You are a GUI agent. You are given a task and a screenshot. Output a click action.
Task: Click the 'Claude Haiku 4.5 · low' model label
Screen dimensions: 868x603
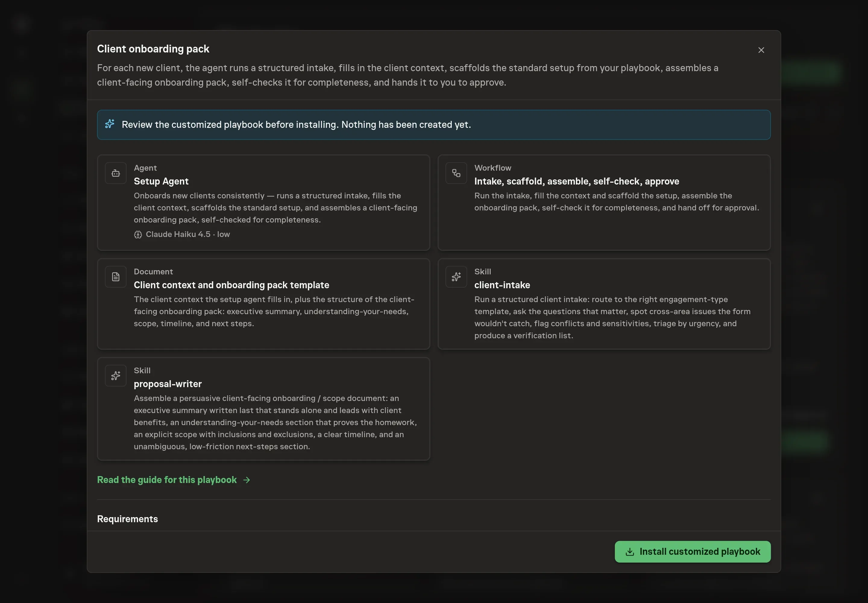[188, 234]
